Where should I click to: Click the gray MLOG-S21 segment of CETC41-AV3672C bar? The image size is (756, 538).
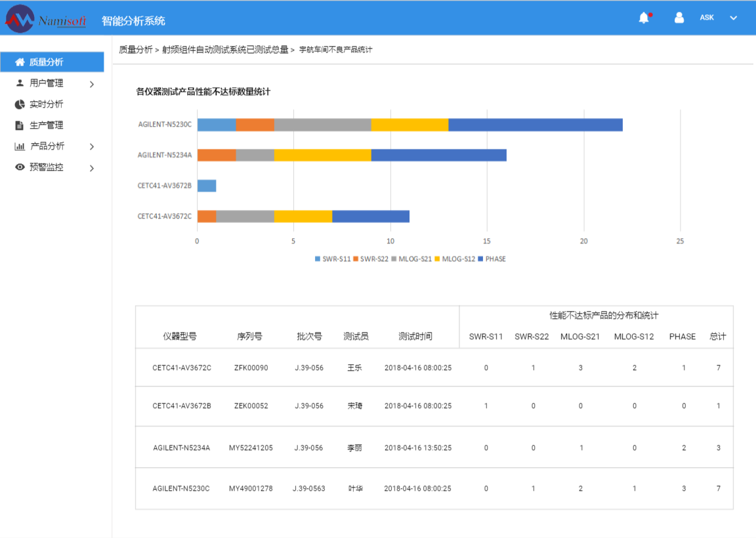pyautogui.click(x=245, y=217)
